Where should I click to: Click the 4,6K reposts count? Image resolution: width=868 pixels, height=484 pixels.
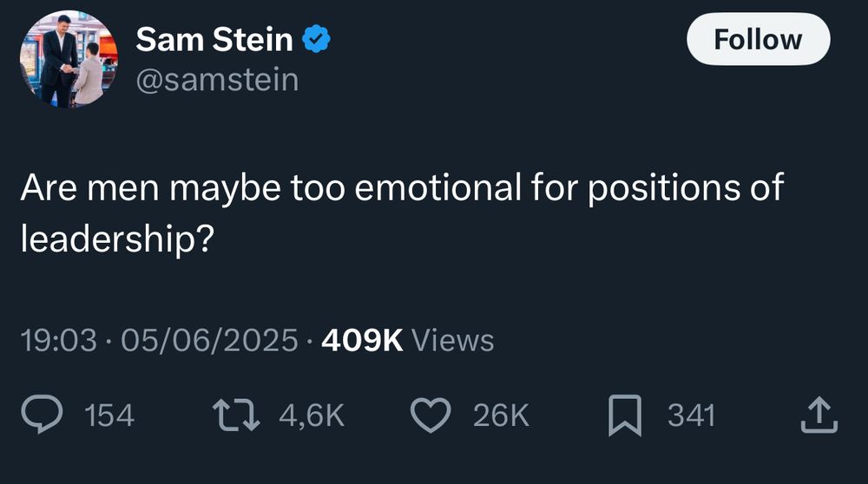[x=312, y=416]
